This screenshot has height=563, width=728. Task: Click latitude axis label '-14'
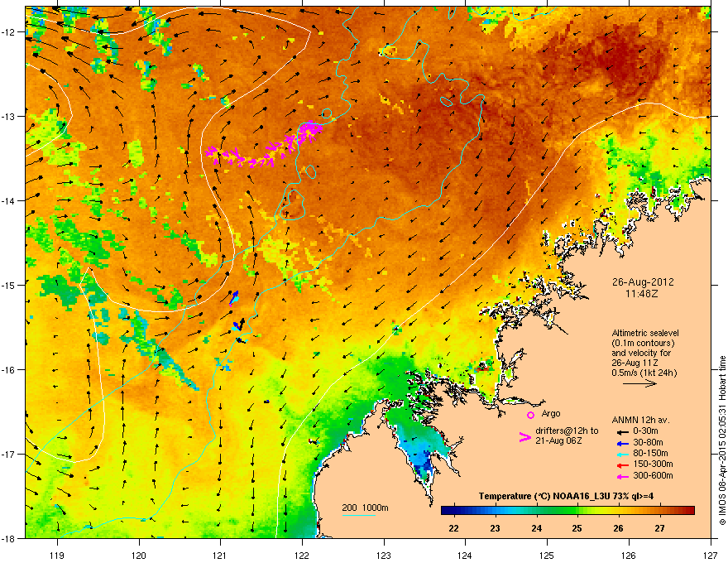point(8,200)
